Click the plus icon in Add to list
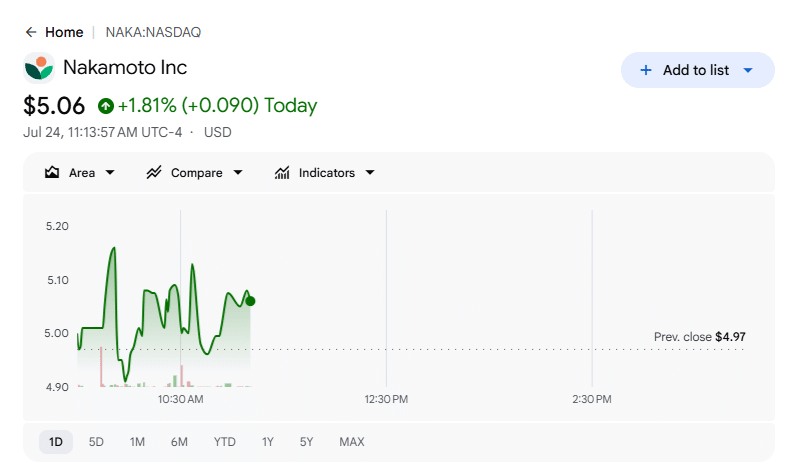This screenshot has width=797, height=472. coord(646,70)
